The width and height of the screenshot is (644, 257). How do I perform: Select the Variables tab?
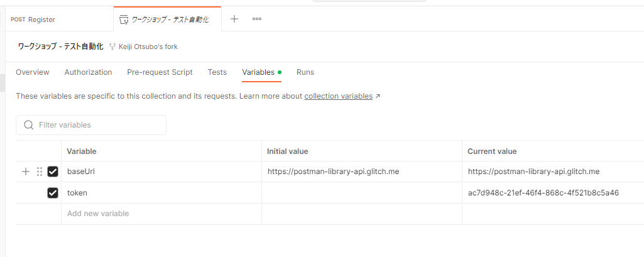click(261, 72)
